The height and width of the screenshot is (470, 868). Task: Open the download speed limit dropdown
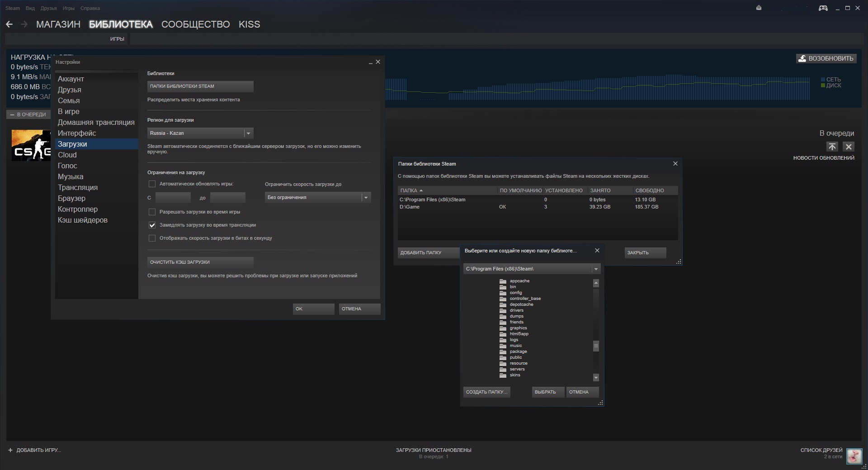[x=318, y=197]
